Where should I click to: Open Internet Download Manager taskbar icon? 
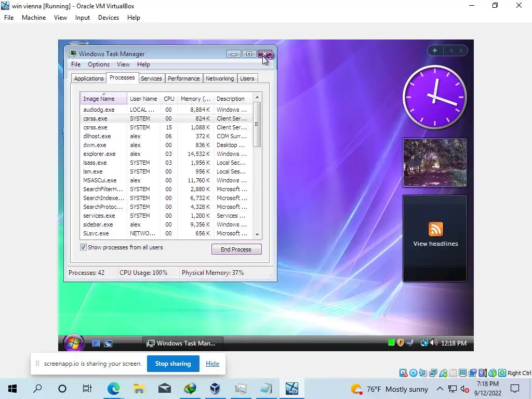point(190,389)
